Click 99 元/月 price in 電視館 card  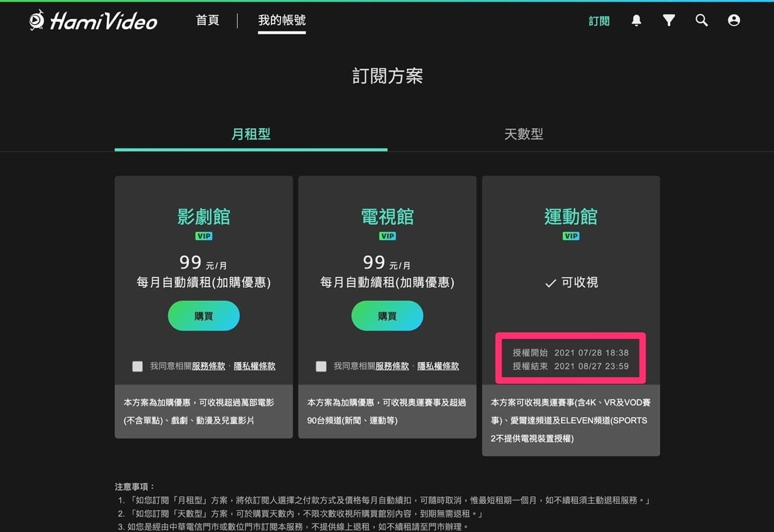(x=387, y=262)
